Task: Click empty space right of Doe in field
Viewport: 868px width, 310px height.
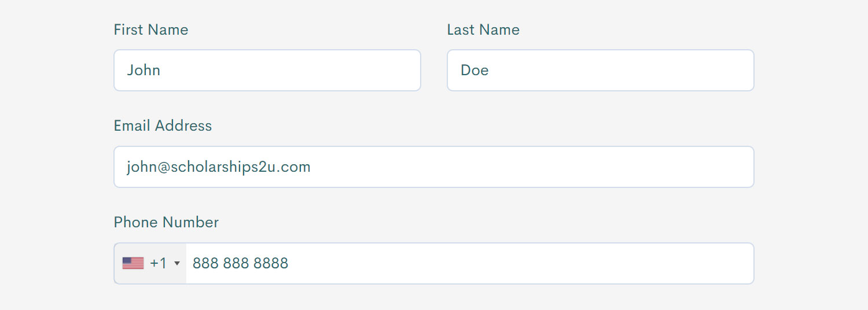Action: [x=619, y=70]
